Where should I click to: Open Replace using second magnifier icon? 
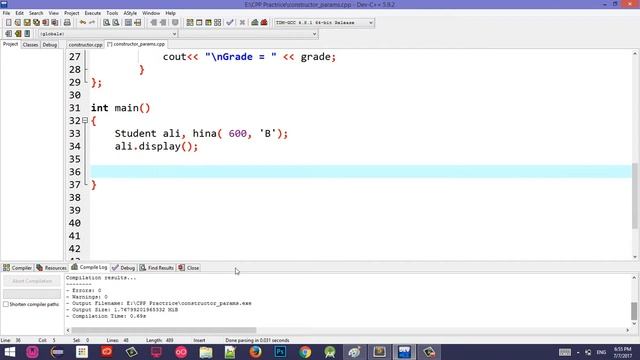click(x=116, y=23)
